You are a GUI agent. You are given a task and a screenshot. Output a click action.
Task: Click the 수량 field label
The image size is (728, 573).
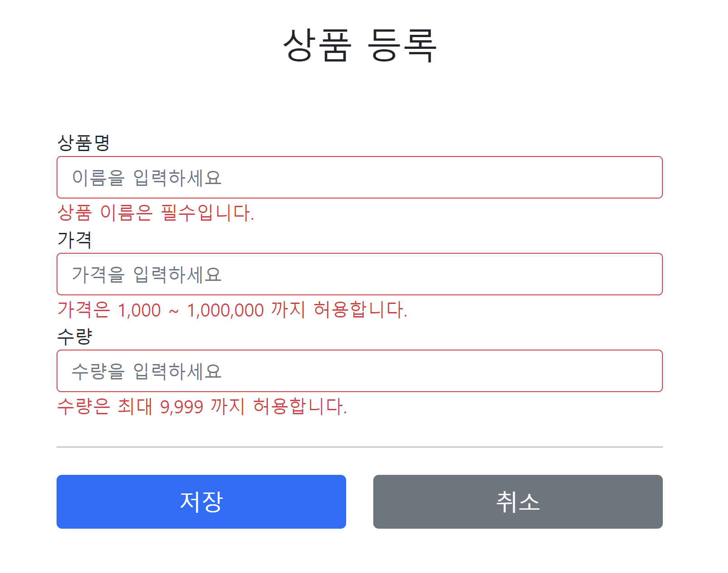click(x=75, y=336)
